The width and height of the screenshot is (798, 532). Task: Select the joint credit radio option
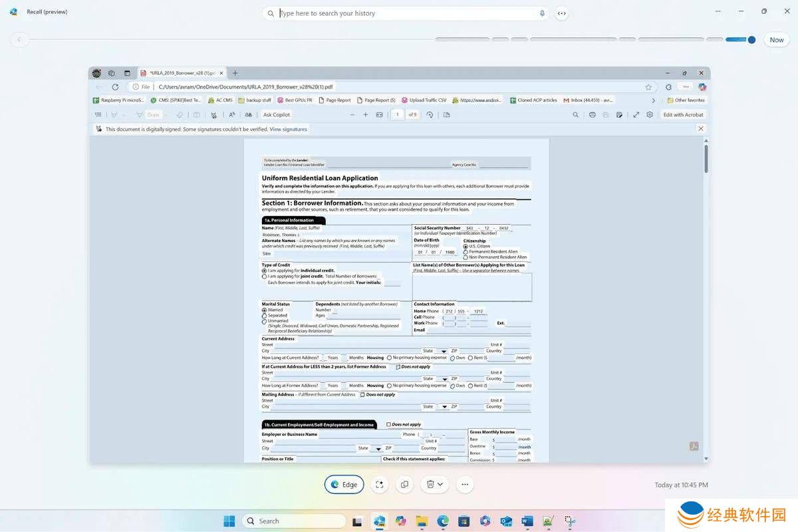pyautogui.click(x=265, y=277)
